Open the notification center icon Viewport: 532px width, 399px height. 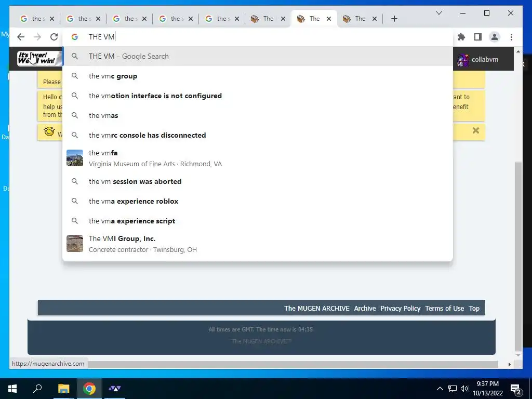516,389
